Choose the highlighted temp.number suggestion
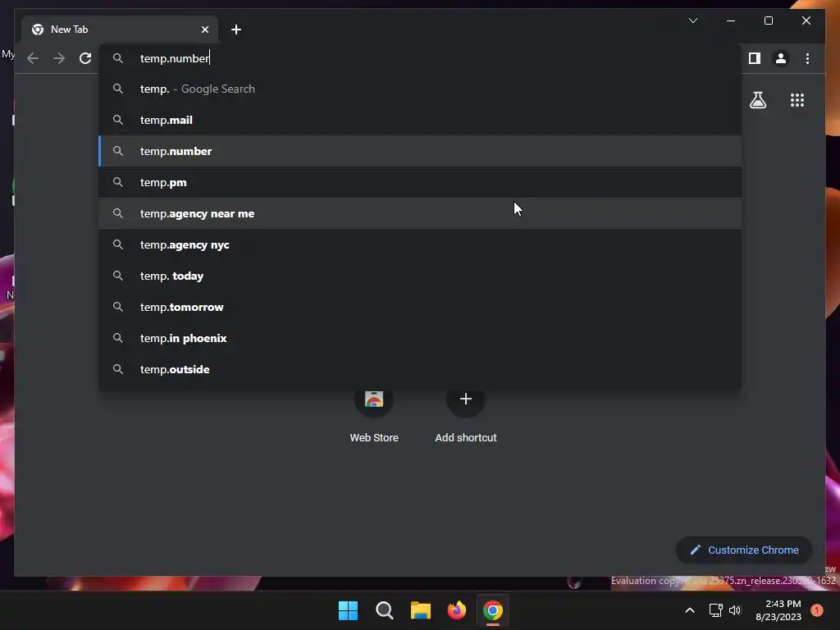Viewport: 840px width, 630px height. 421,151
